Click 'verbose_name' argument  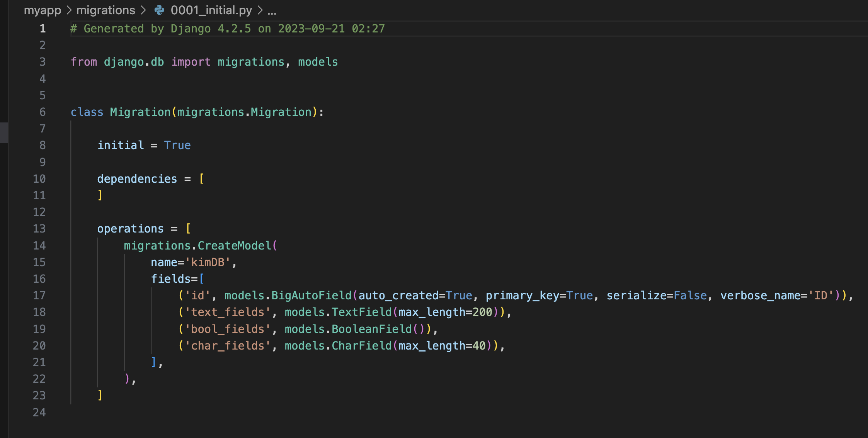pos(761,295)
